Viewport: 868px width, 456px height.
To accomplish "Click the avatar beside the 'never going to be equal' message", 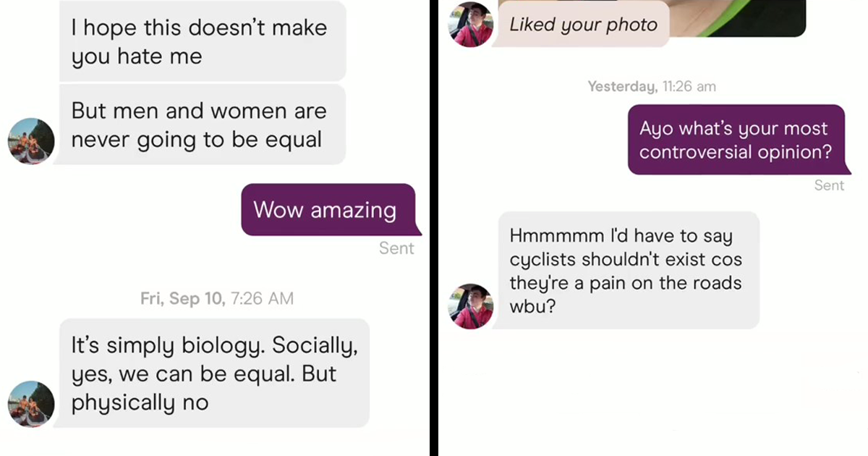I will (31, 141).
